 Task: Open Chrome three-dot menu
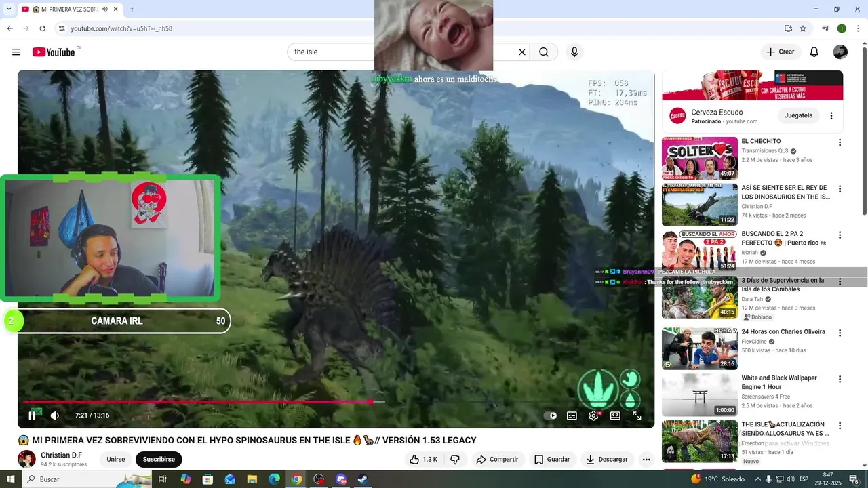click(859, 28)
